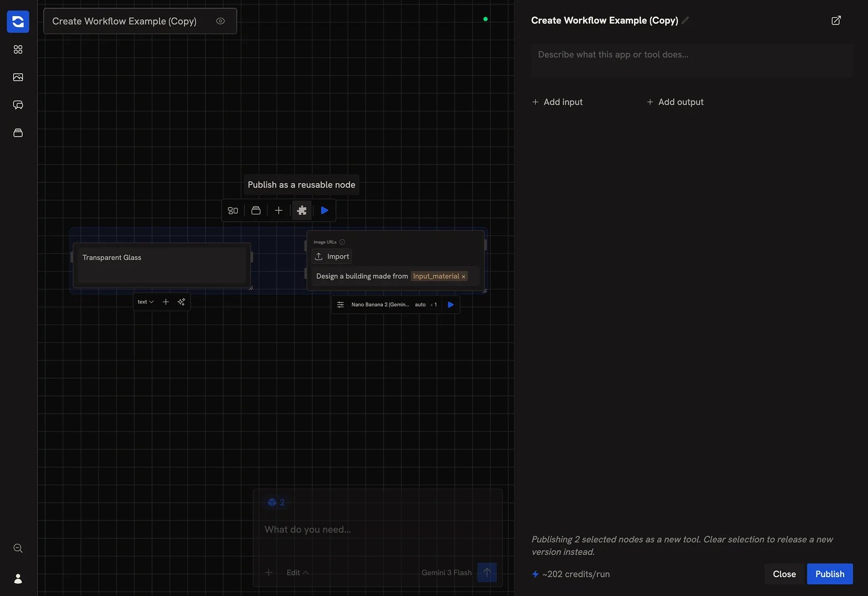Viewport: 868px width, 596px height.
Task: Click the 'Design a building made from' prompt text
Action: tap(362, 276)
